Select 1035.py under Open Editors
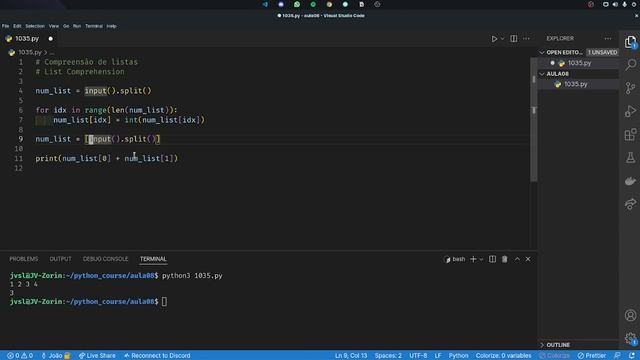The height and width of the screenshot is (360, 640). click(579, 63)
